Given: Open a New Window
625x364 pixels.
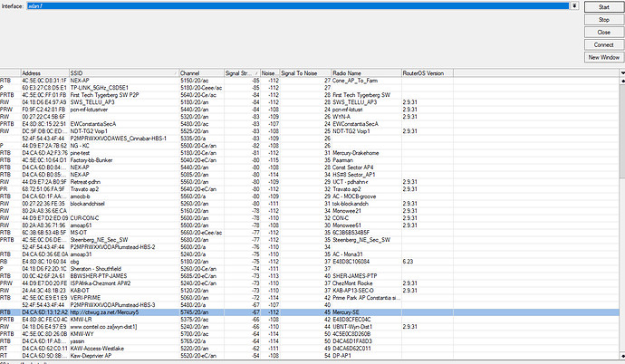Looking at the screenshot, I should [603, 57].
